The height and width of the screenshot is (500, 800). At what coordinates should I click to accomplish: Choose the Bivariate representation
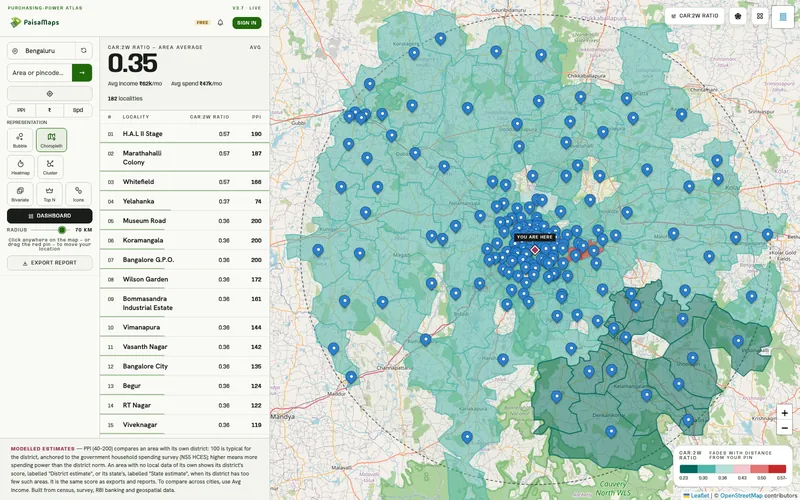click(20, 194)
